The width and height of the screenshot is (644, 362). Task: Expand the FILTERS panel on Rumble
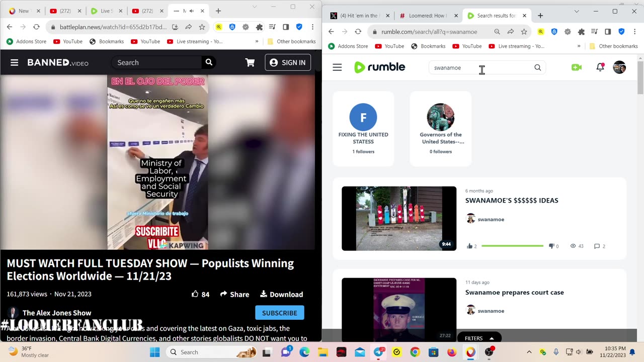pos(479,338)
